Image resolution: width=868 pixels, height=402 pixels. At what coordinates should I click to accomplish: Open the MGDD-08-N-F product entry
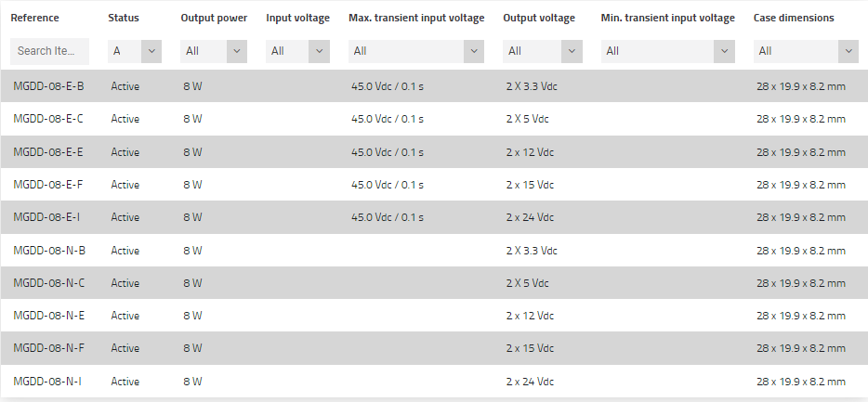pos(49,348)
